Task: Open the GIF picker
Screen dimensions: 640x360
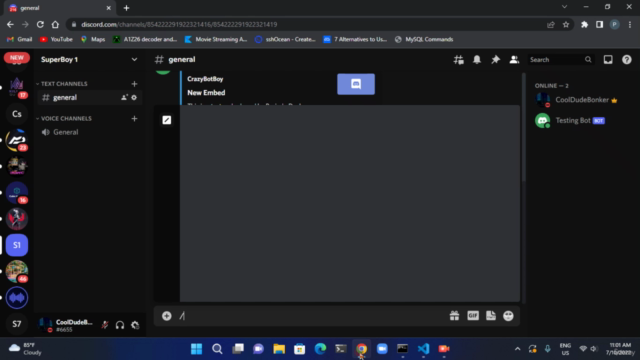Action: click(x=473, y=316)
